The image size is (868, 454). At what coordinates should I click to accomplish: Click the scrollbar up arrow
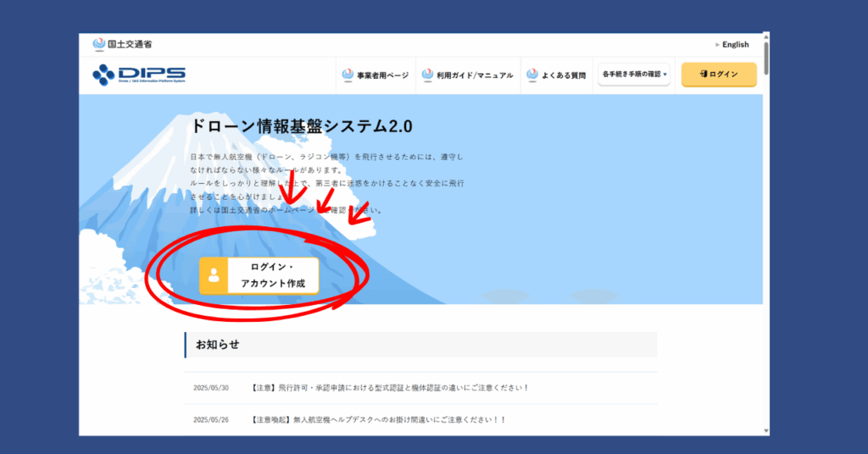[x=766, y=37]
